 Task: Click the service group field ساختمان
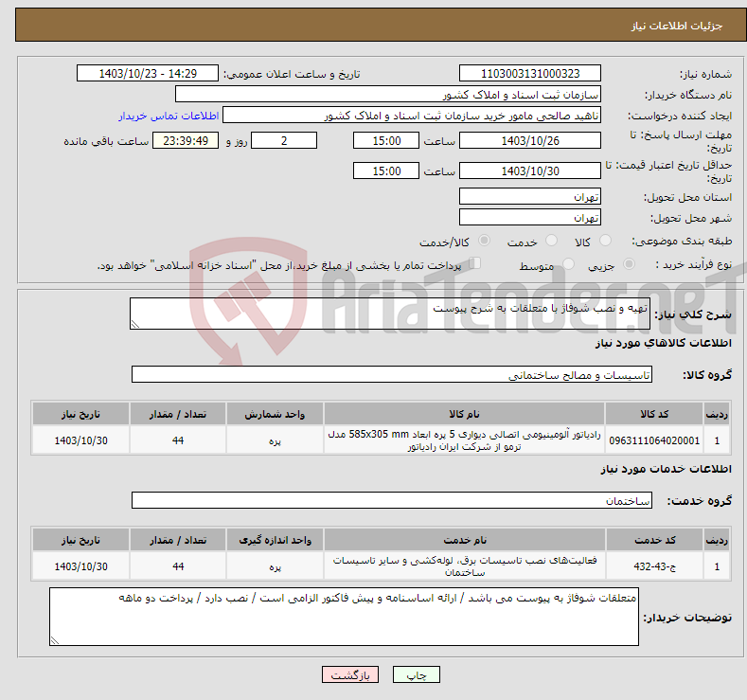[392, 500]
